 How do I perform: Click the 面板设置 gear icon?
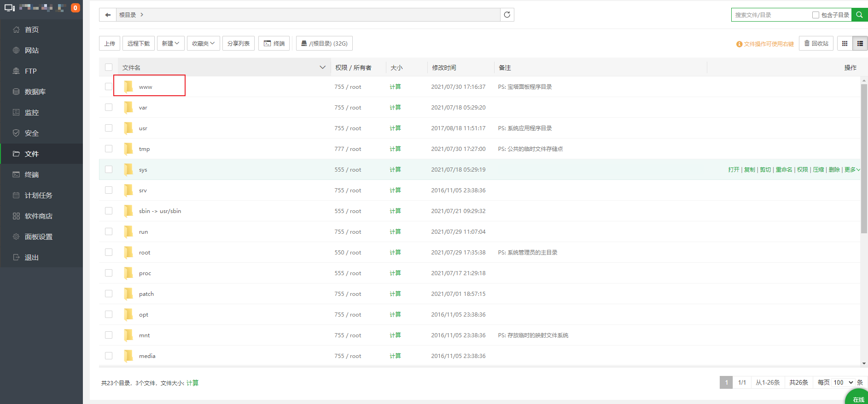(x=16, y=237)
